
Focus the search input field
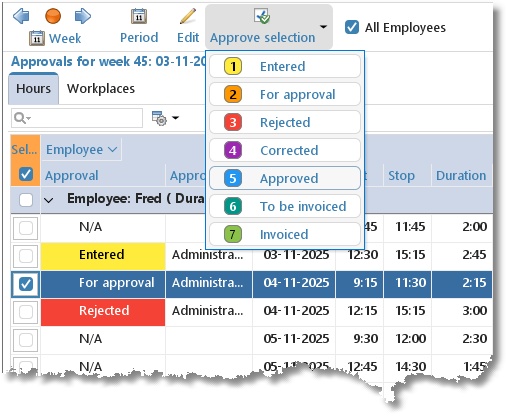coord(77,118)
